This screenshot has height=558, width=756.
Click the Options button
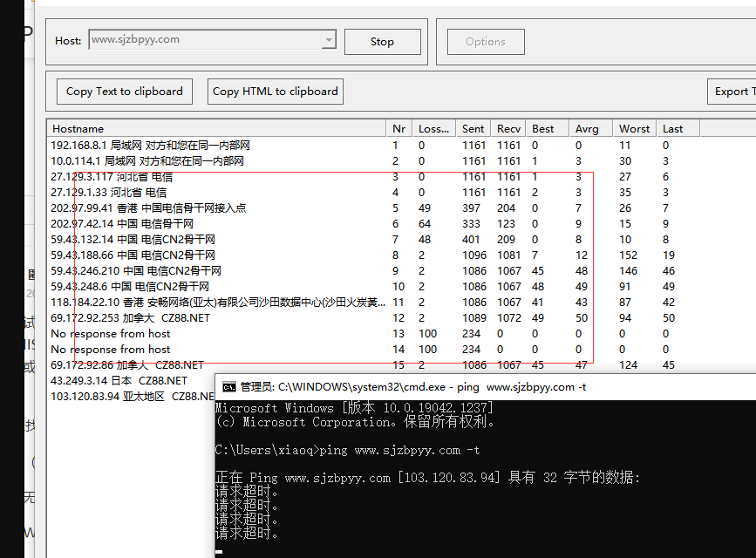[x=486, y=42]
